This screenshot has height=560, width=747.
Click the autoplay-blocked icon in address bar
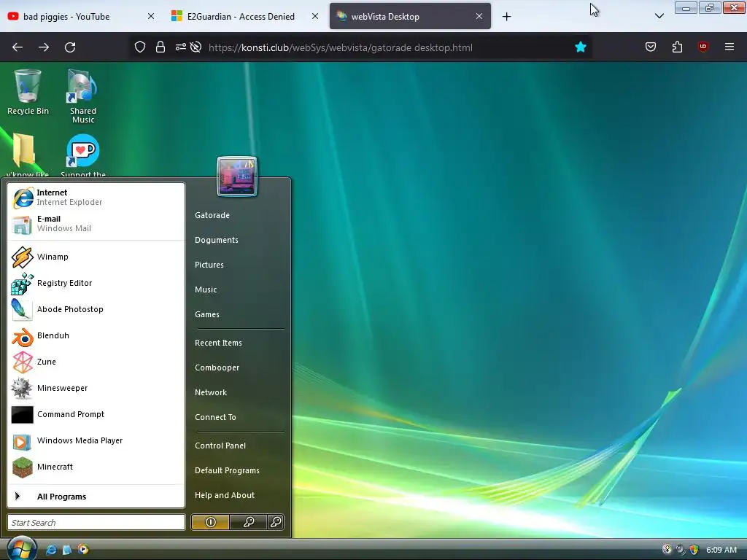click(196, 47)
